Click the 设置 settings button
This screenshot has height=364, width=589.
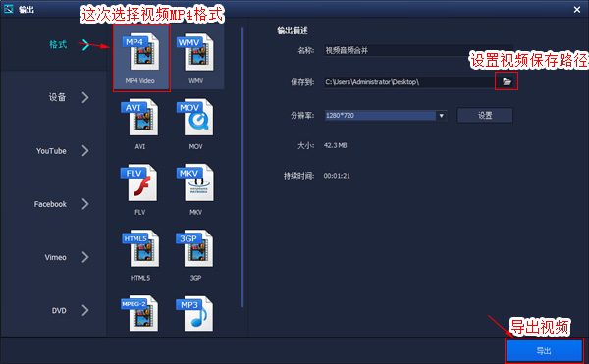(x=485, y=115)
